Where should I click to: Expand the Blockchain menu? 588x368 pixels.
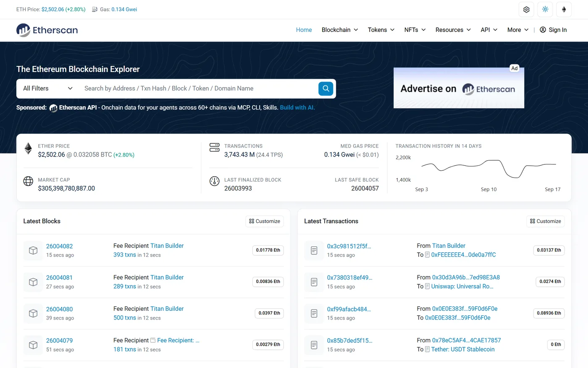[x=340, y=30]
